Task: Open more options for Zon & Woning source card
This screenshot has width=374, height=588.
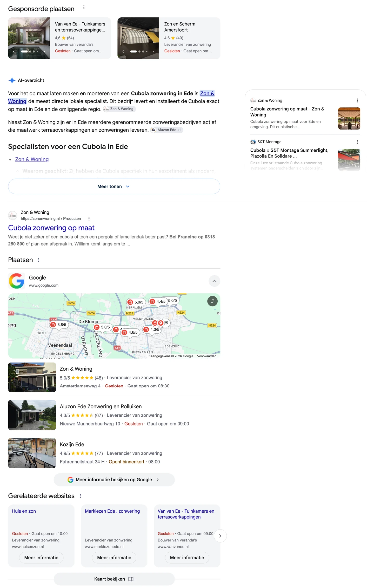Action: coord(357,100)
